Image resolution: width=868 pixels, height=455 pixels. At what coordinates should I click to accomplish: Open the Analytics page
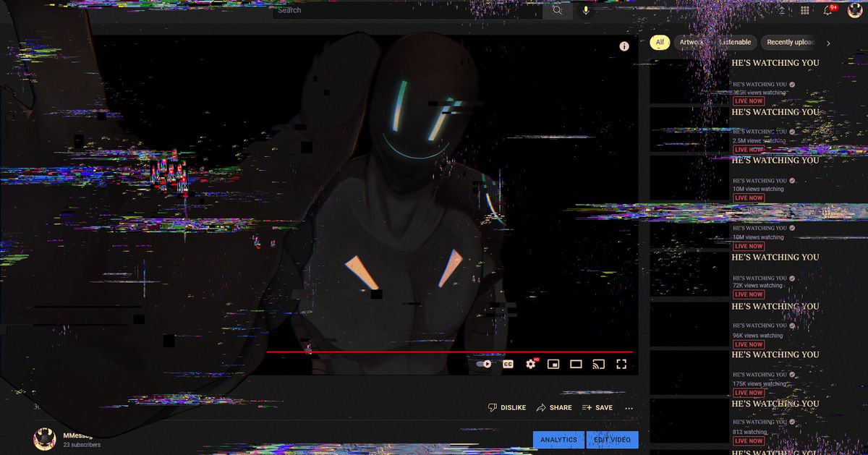point(558,440)
